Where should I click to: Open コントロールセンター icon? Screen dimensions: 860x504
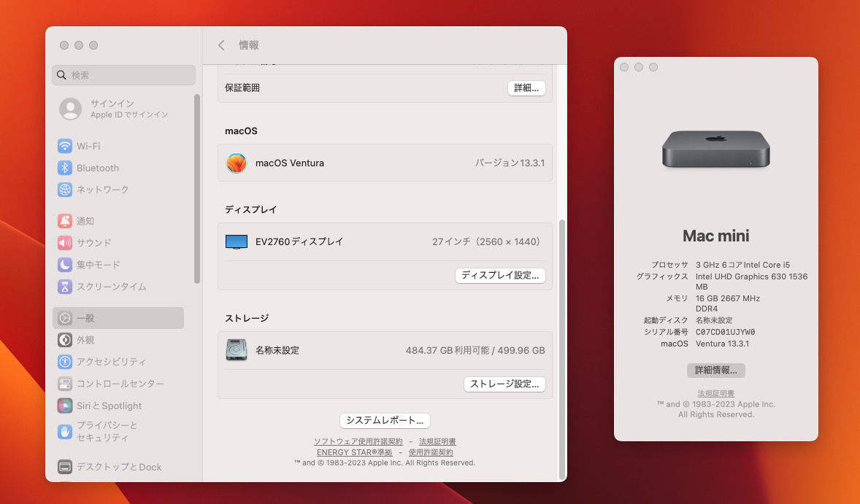pyautogui.click(x=65, y=384)
